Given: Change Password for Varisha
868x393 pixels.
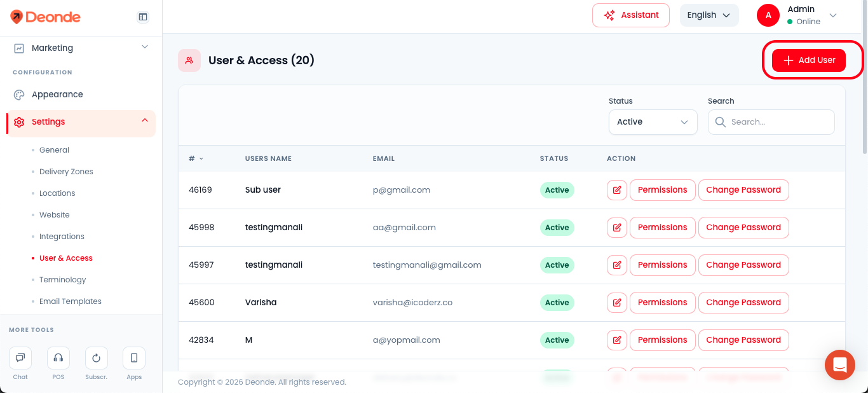Looking at the screenshot, I should point(743,303).
